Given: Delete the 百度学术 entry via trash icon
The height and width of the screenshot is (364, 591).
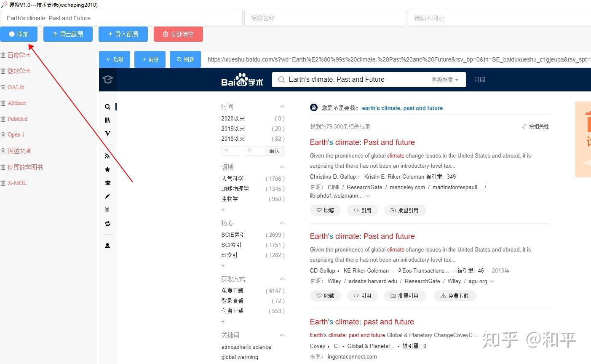Looking at the screenshot, I should click(3, 55).
